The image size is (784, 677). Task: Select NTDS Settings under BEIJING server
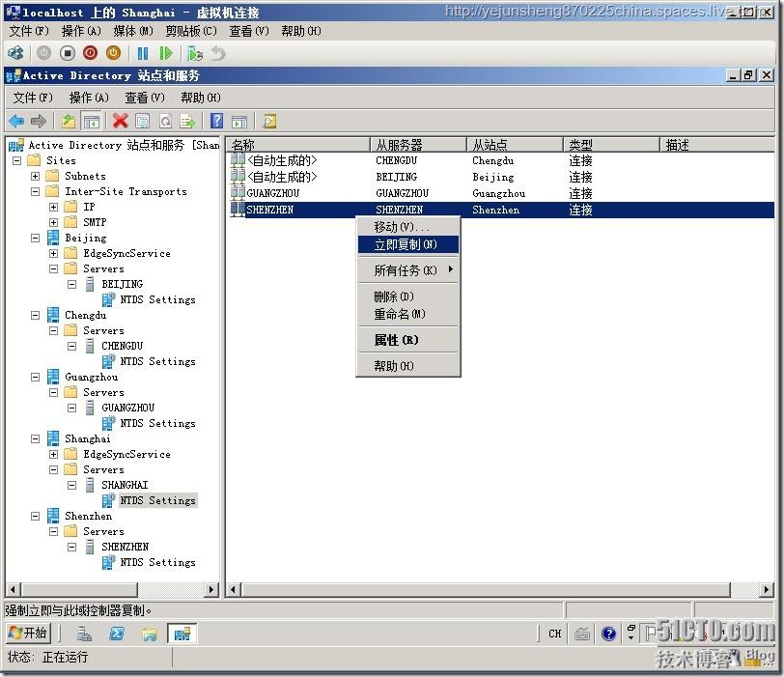tap(157, 299)
